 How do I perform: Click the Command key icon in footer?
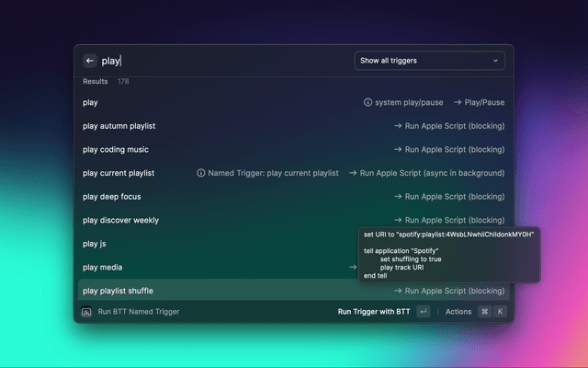[484, 312]
